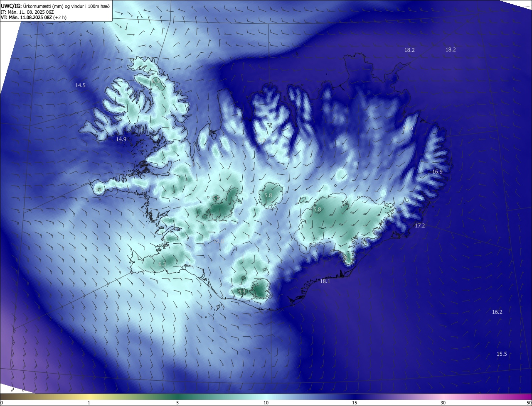
Task: Click the 'UWC/IG: Úrkomumætti' title line
Action: [55, 5]
